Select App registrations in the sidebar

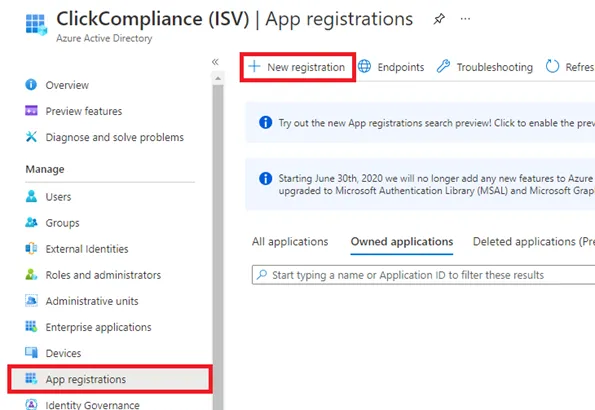(x=110, y=379)
